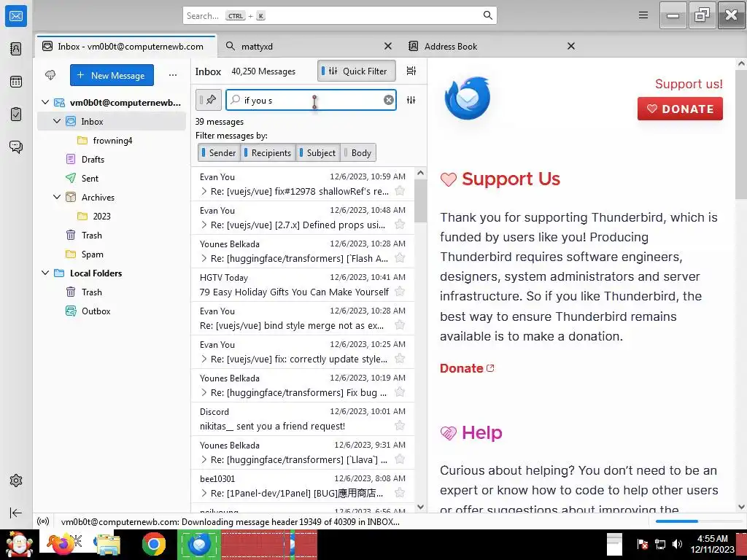Star the Discord friend request message

(x=400, y=426)
